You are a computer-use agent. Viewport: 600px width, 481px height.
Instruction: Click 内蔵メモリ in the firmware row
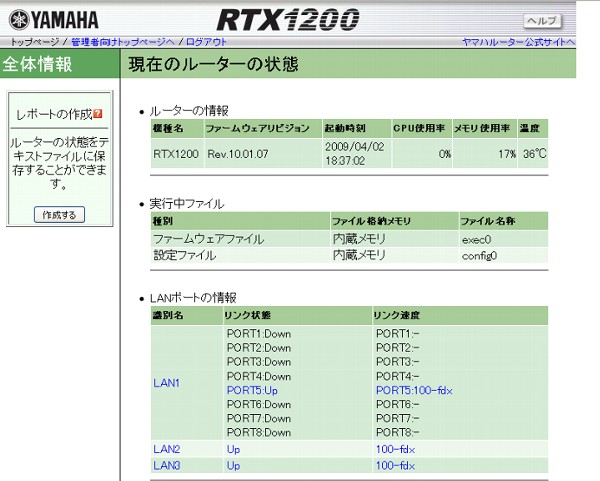coord(359,239)
